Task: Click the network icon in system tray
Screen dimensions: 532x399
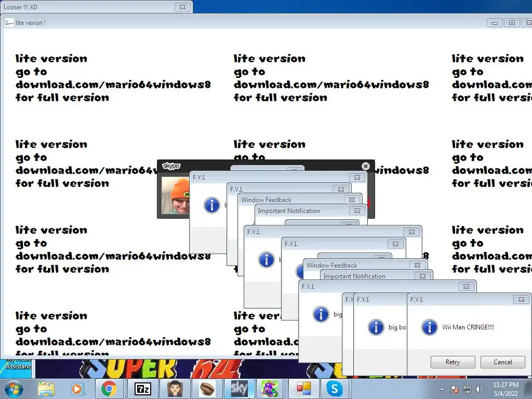Action: [x=467, y=389]
